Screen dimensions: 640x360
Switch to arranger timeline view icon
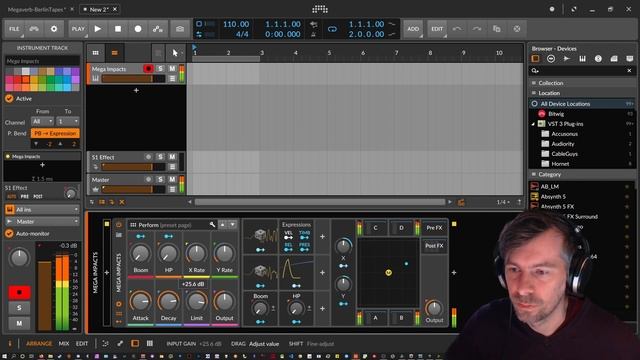(x=115, y=53)
